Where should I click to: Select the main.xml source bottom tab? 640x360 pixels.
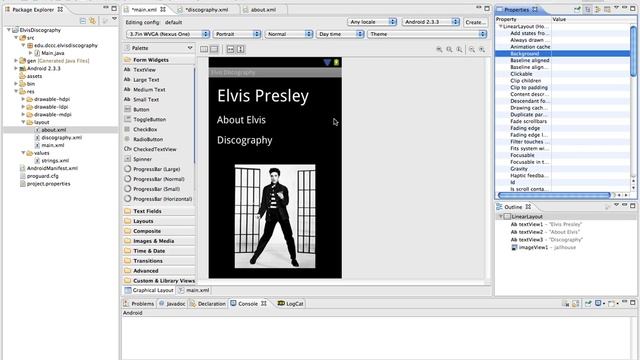pos(194,290)
